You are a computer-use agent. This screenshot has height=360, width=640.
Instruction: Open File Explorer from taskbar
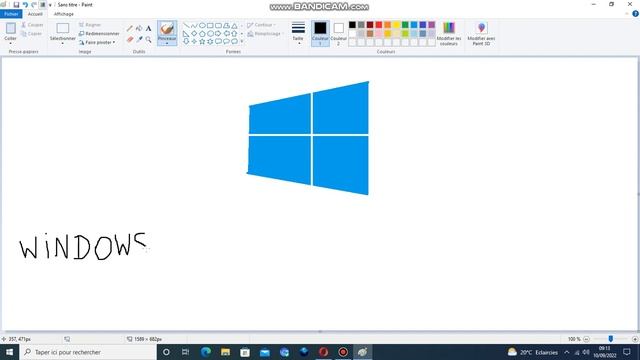point(225,352)
